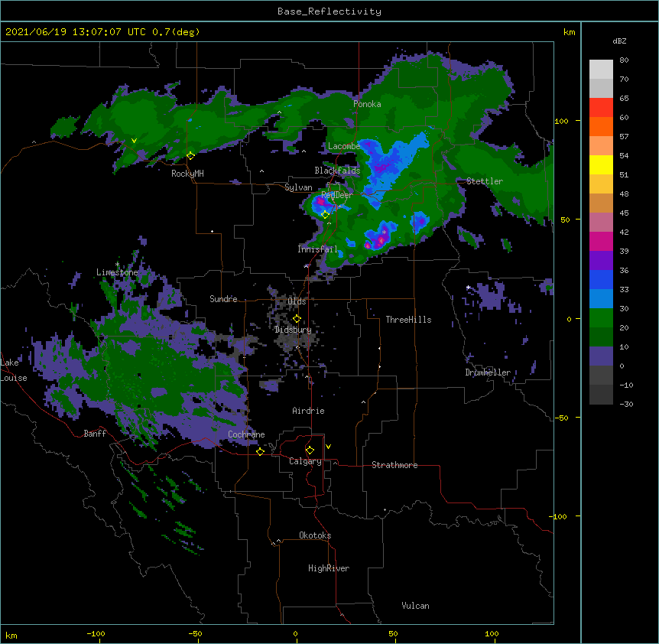The image size is (659, 644).
Task: Click the white cross marker north of Drumheller
Action: click(468, 288)
